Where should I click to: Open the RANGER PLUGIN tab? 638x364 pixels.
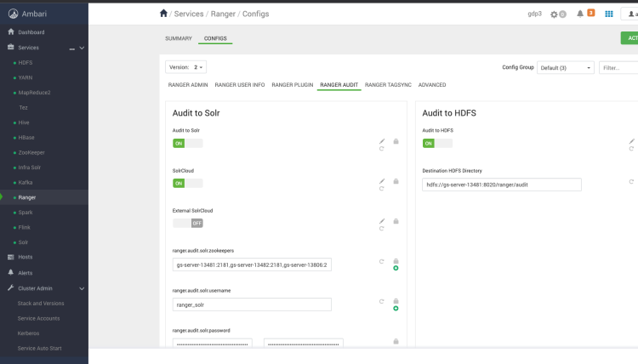tap(292, 84)
